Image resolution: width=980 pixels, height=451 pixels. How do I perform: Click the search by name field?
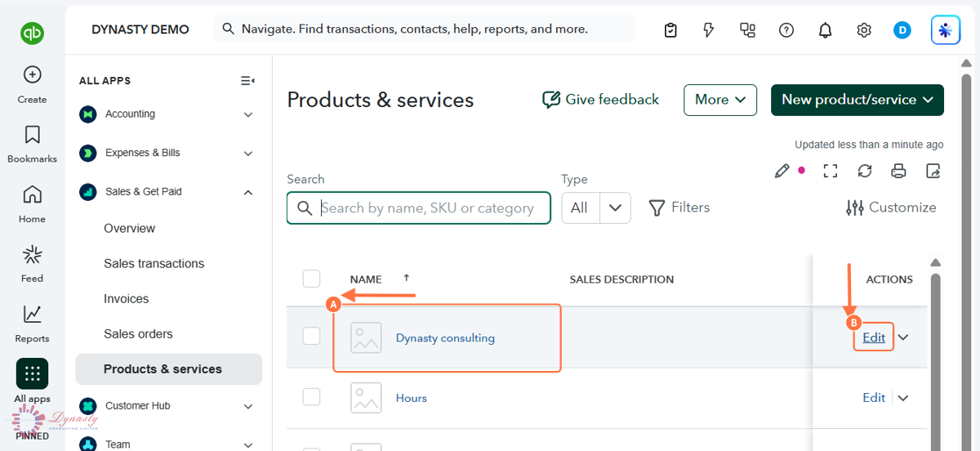419,208
